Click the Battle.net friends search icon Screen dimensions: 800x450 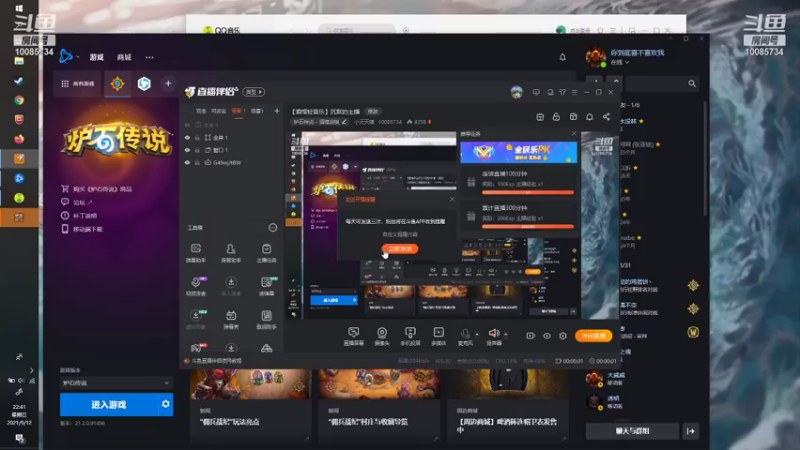point(692,84)
